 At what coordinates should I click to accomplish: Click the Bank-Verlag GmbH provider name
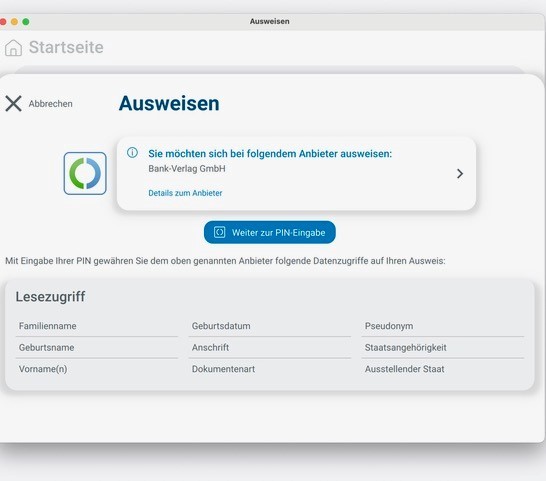[x=187, y=169]
